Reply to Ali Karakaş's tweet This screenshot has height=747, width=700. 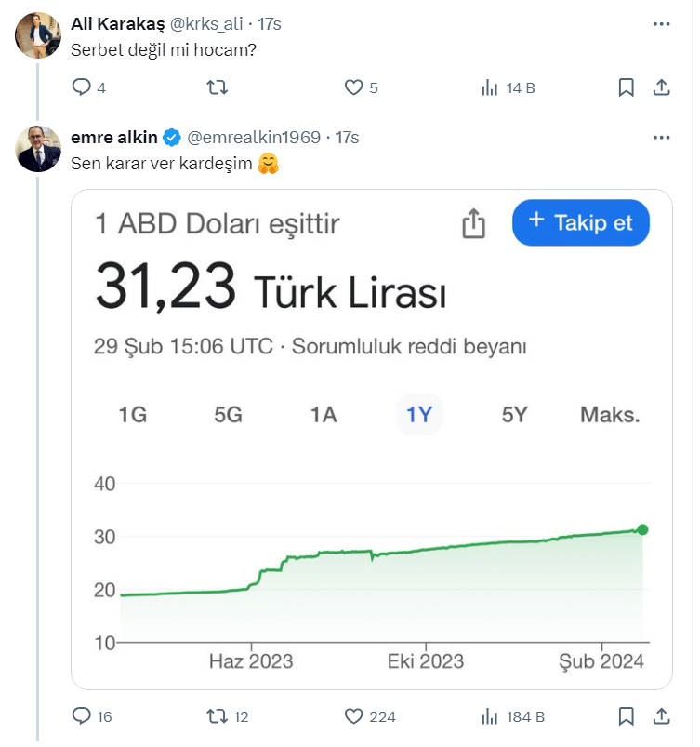point(82,87)
